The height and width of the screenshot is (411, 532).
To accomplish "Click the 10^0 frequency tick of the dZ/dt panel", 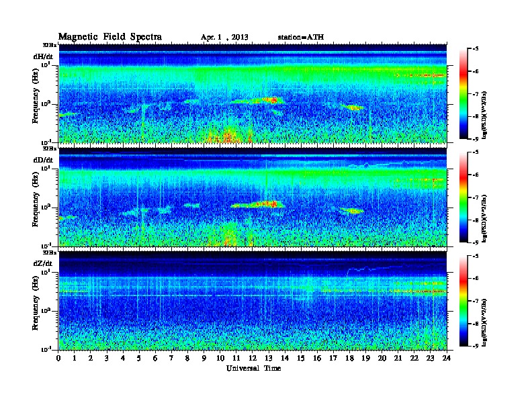I will 46,311.
